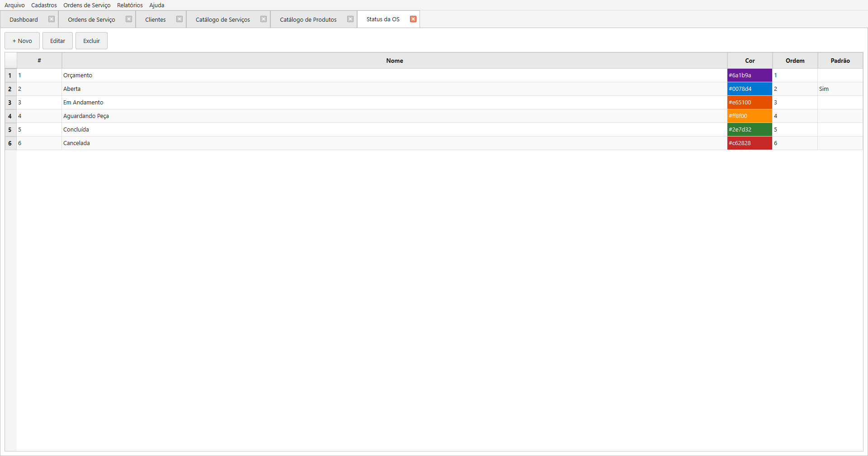
Task: Click the + Novo button
Action: tap(22, 41)
